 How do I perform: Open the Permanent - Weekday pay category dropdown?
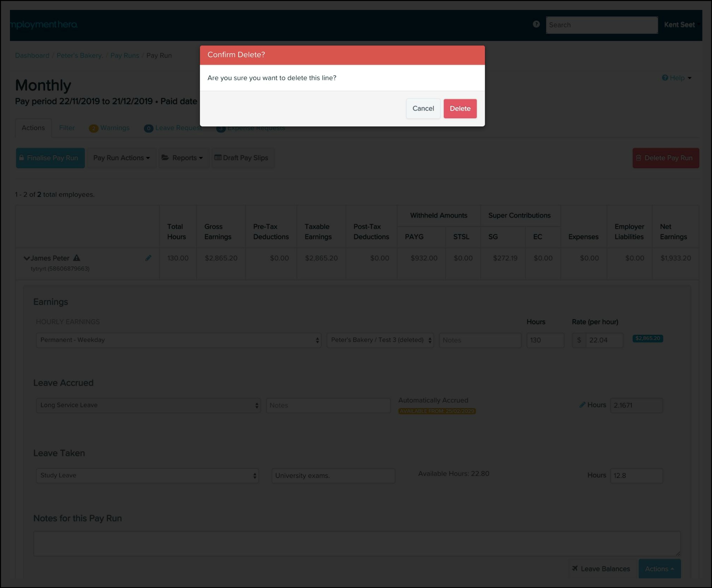[178, 340]
